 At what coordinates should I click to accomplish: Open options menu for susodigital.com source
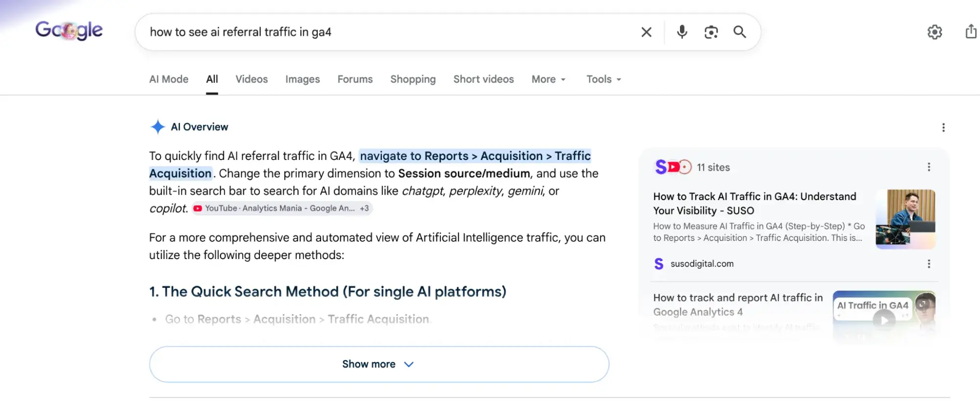coord(929,264)
